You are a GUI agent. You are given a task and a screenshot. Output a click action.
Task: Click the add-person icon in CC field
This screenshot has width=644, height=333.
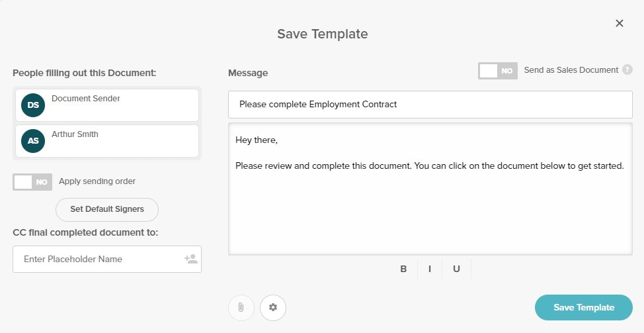click(x=191, y=259)
